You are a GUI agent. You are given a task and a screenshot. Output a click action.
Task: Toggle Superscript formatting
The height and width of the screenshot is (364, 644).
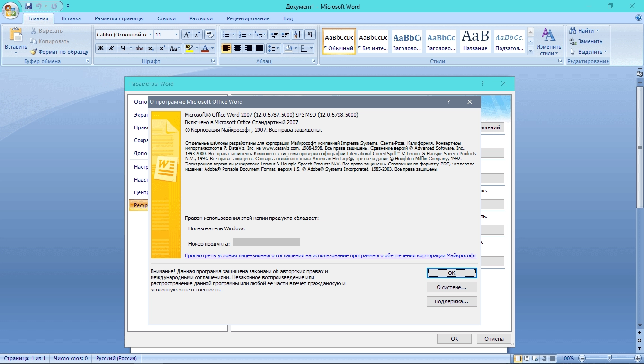162,48
